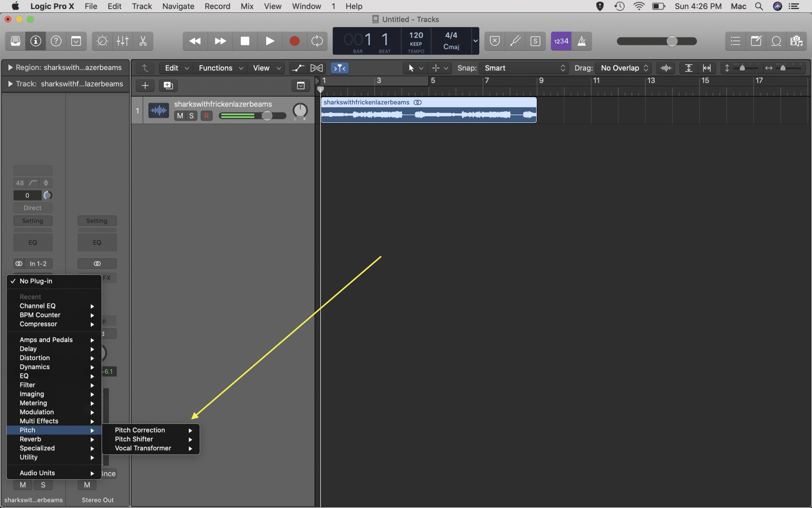Open the Mix menu in menu bar
The height and width of the screenshot is (508, 812).
pyautogui.click(x=247, y=6)
